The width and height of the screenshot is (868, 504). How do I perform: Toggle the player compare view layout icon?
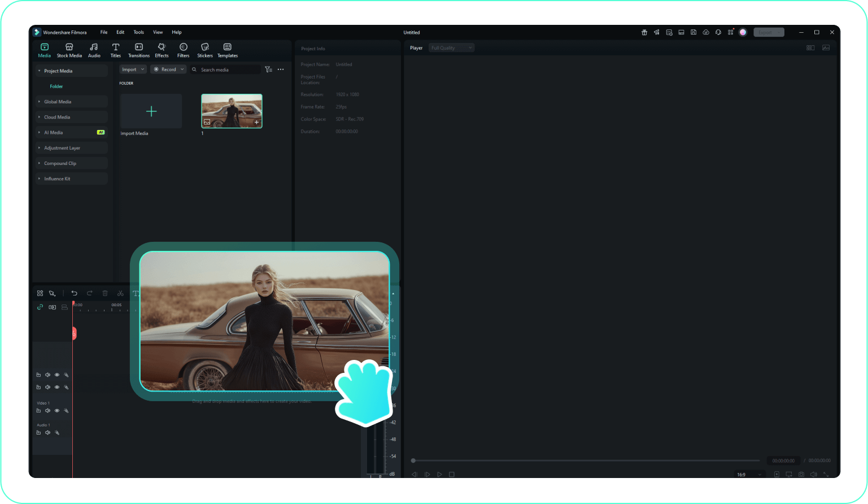810,48
